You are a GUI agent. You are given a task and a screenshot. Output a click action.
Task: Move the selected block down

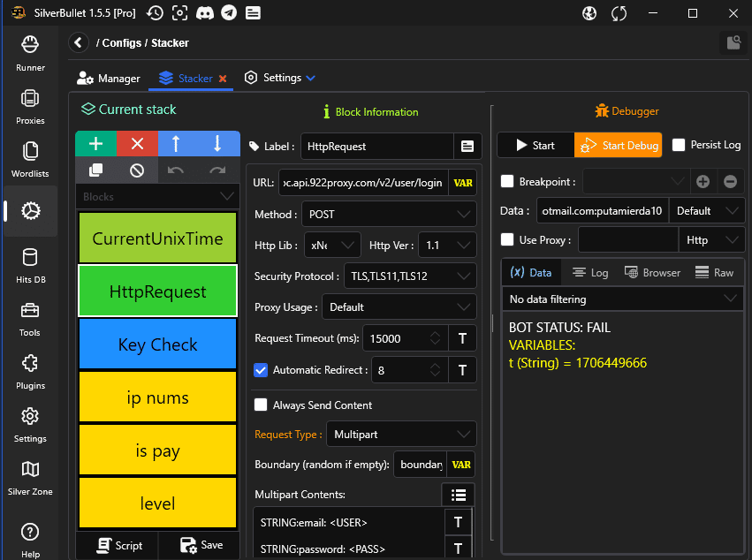(x=218, y=144)
